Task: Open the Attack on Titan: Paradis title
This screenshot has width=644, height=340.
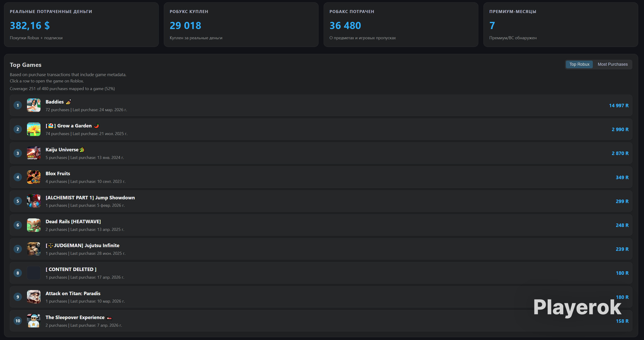Action: (73, 293)
